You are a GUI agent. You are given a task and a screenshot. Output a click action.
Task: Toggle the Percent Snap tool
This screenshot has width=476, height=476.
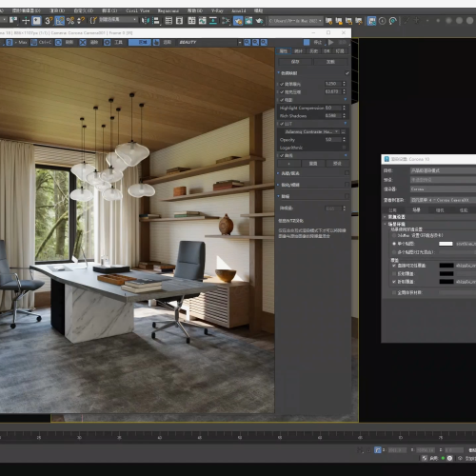tap(70, 21)
